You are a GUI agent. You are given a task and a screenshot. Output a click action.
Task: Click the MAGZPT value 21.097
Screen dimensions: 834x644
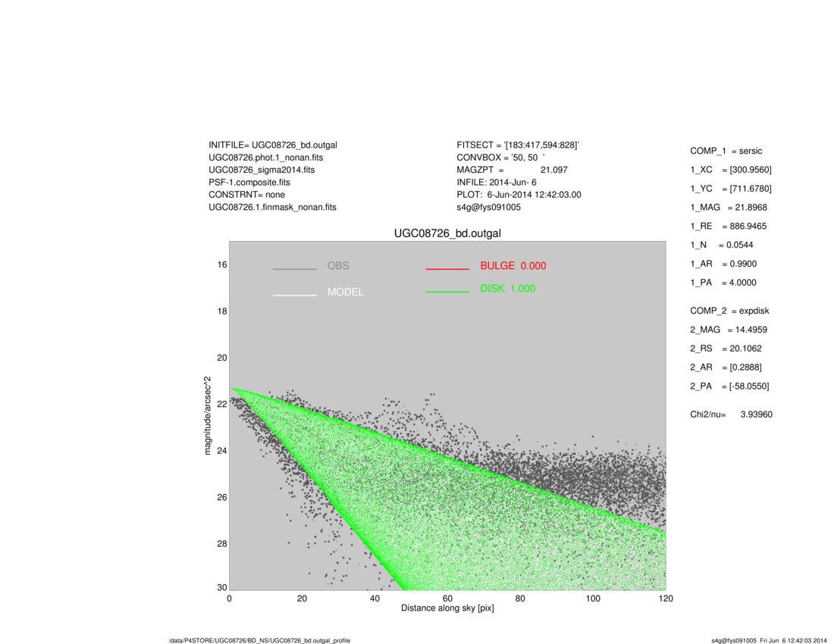click(x=553, y=170)
